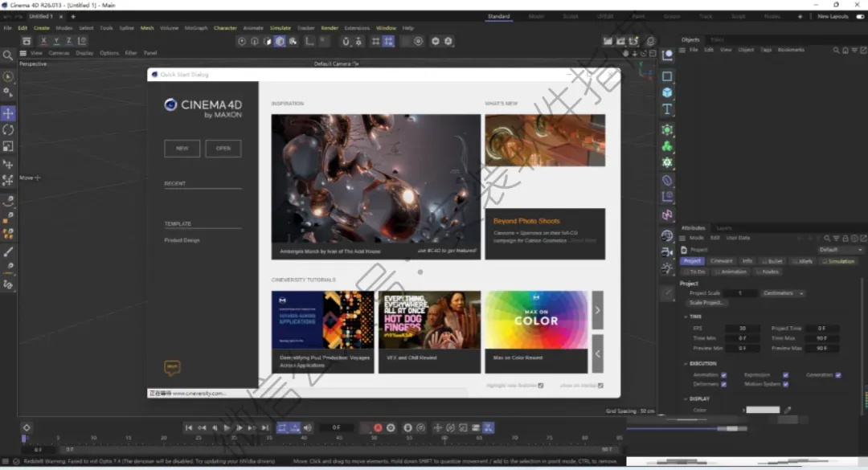Open the MoGraph menu
This screenshot has height=470, width=868.
196,27
